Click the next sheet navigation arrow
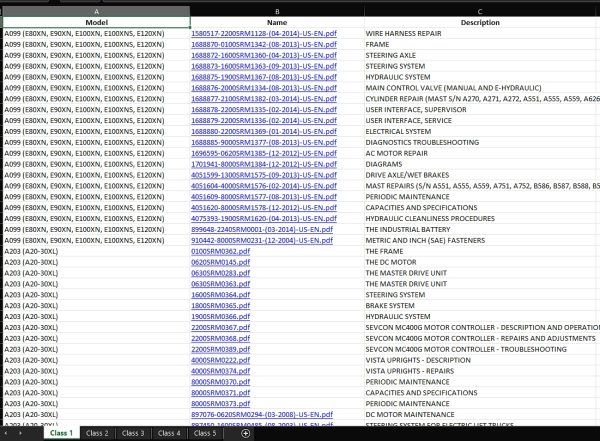Screen dimensions: 600x441 (20, 433)
